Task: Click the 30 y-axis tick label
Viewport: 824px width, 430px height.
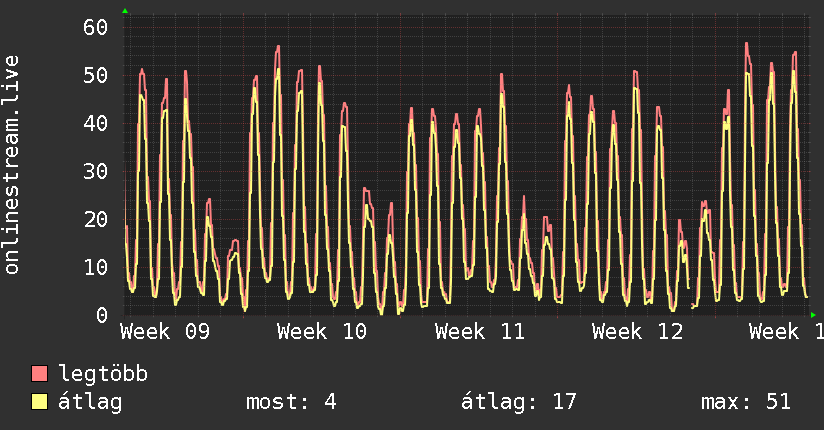Action: 96,171
